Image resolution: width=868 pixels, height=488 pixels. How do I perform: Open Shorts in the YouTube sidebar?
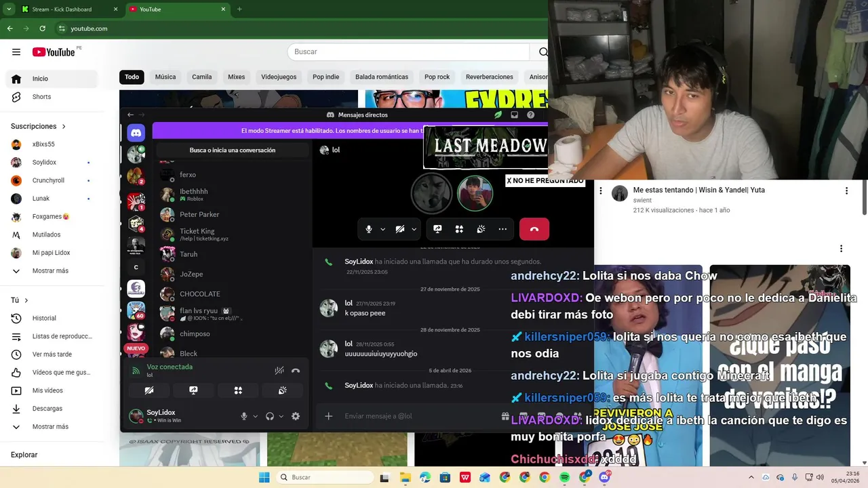[x=52, y=97]
